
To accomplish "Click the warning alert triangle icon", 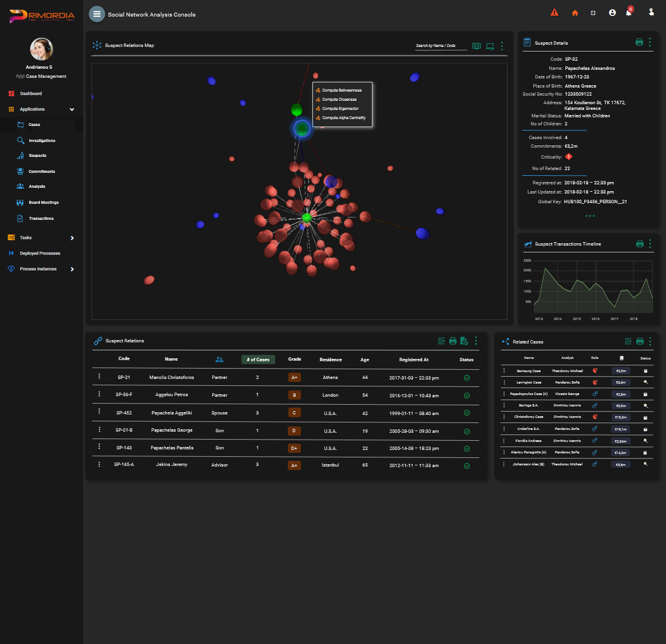I will (554, 13).
